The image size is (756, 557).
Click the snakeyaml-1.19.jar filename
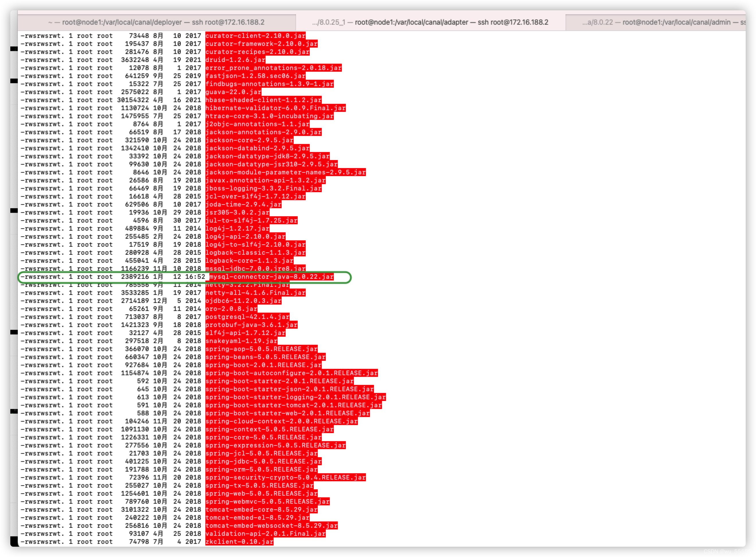coord(241,341)
